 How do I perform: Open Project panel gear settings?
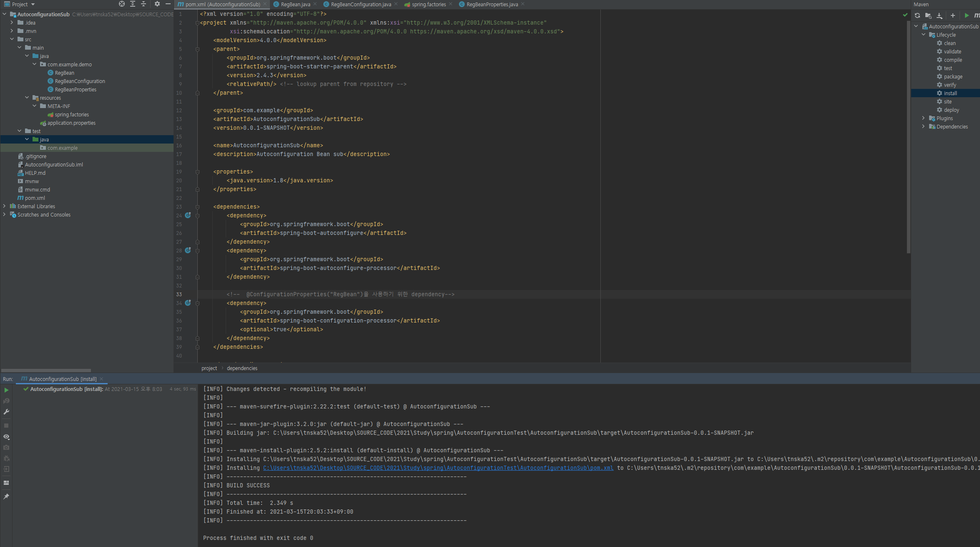point(157,4)
